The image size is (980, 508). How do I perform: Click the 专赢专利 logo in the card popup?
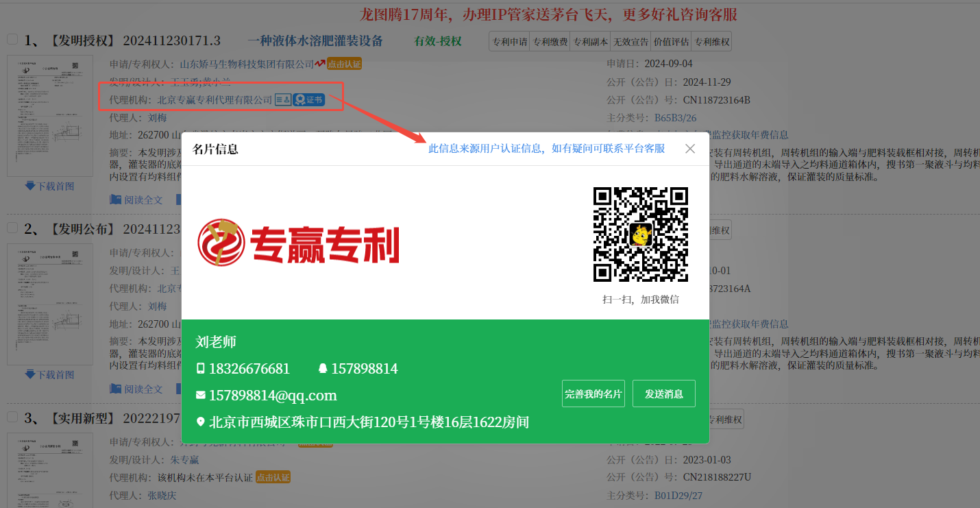[x=298, y=243]
